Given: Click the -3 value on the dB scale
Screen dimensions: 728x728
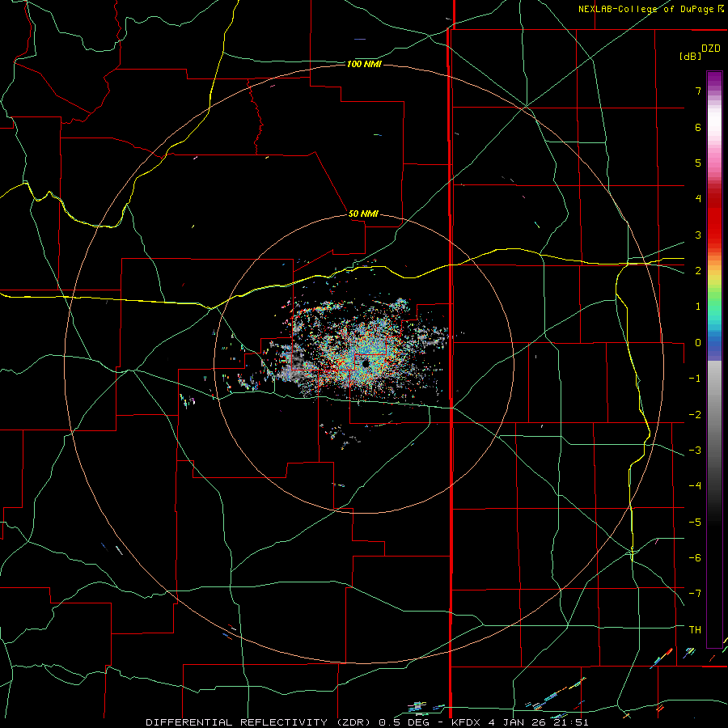Looking at the screenshot, I should pyautogui.click(x=695, y=451).
